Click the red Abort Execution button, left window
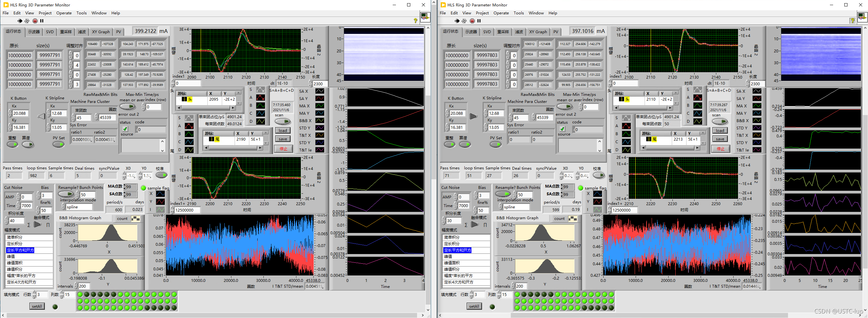The width and height of the screenshot is (868, 318). (35, 21)
